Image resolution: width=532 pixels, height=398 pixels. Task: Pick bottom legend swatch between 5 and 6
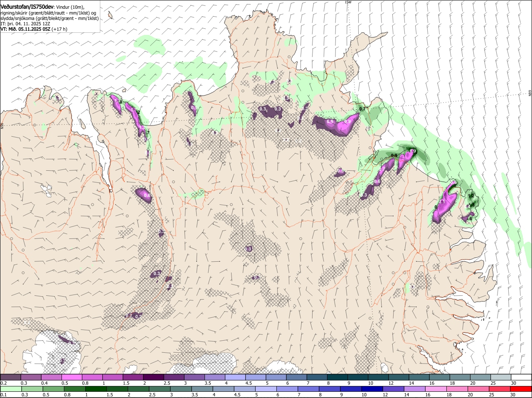pos(266,389)
